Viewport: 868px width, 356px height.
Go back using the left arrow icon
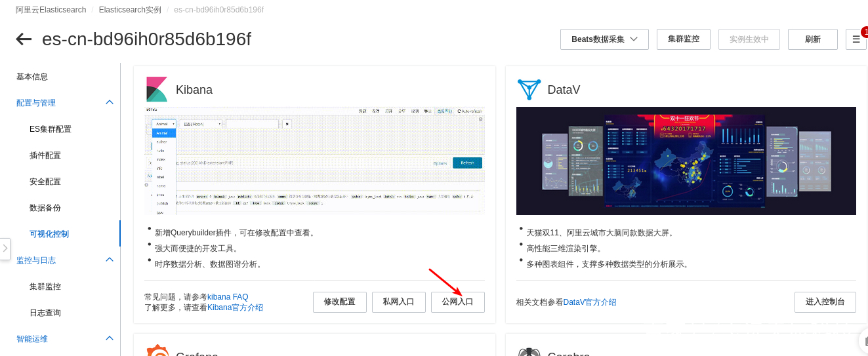pos(24,39)
